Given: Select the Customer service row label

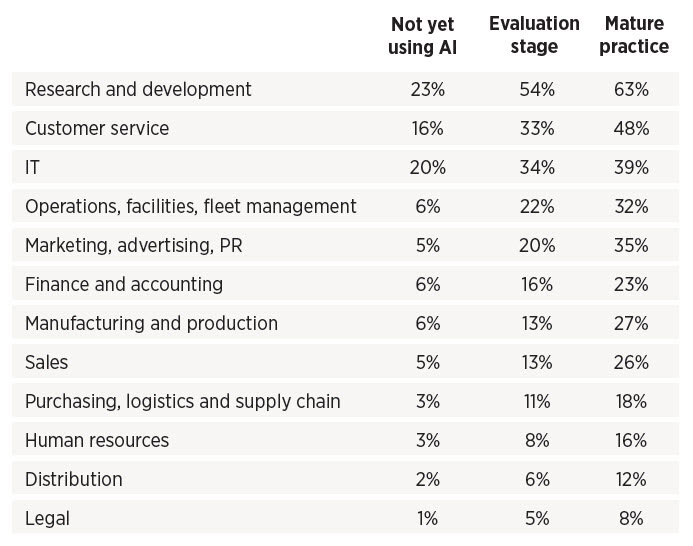Looking at the screenshot, I should tap(97, 129).
